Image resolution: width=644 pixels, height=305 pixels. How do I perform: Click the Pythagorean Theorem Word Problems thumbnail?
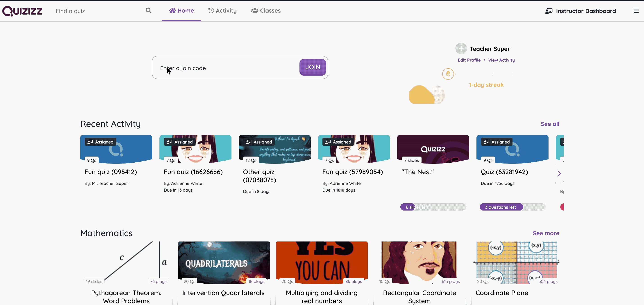127,263
